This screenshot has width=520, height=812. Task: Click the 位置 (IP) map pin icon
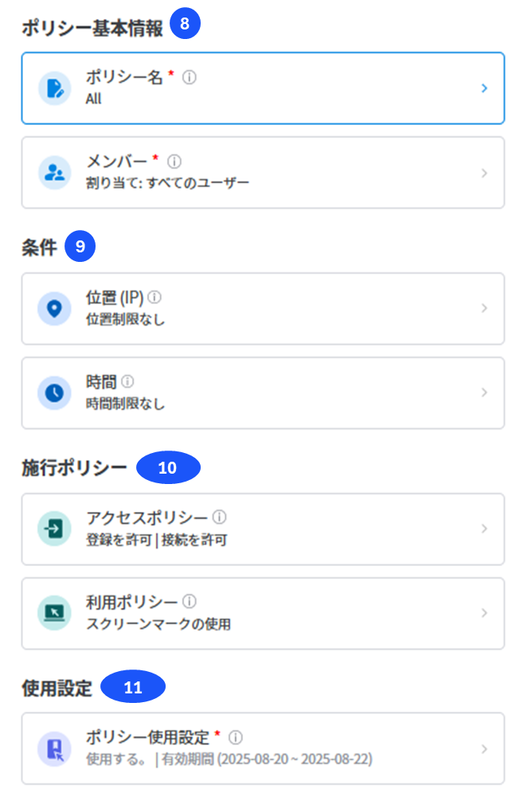tap(55, 309)
